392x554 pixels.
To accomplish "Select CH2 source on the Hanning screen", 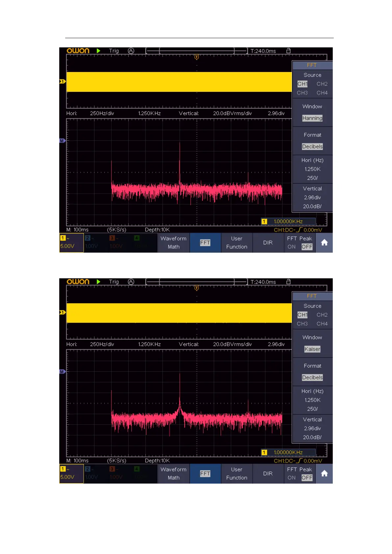I will 322,84.
